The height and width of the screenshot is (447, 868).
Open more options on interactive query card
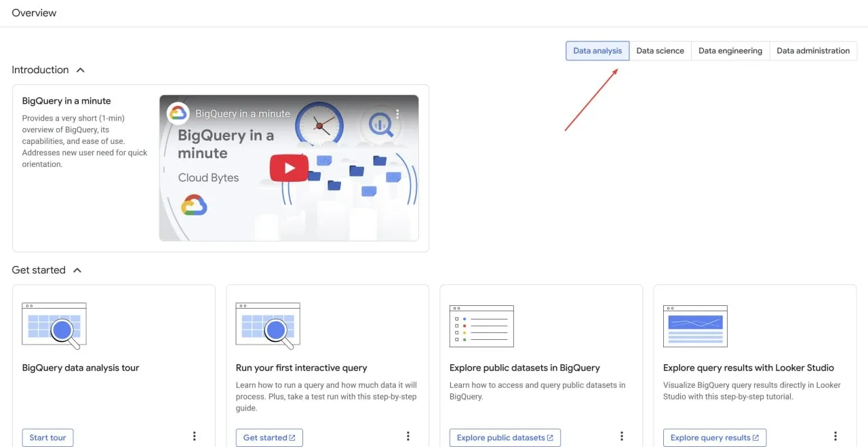(408, 436)
